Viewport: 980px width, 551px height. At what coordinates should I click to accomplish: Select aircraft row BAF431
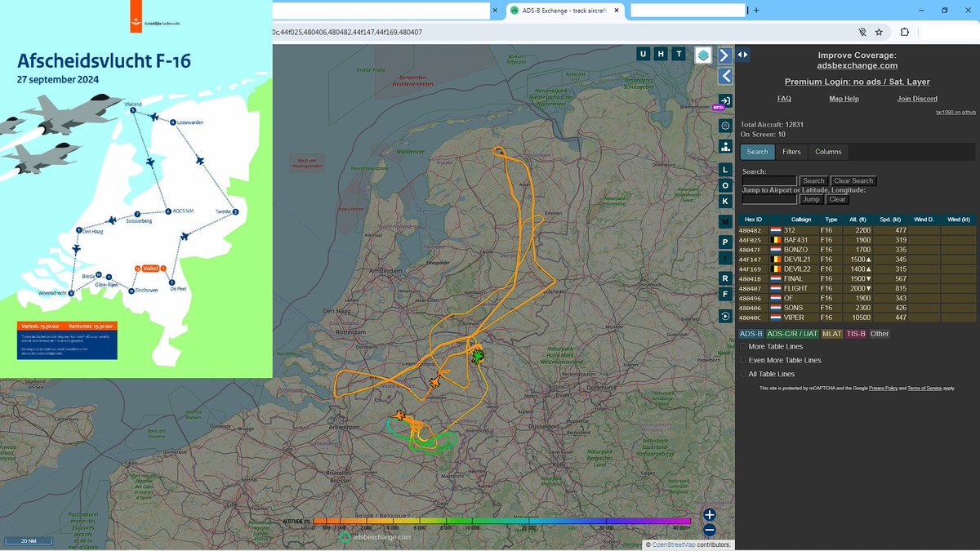(857, 240)
